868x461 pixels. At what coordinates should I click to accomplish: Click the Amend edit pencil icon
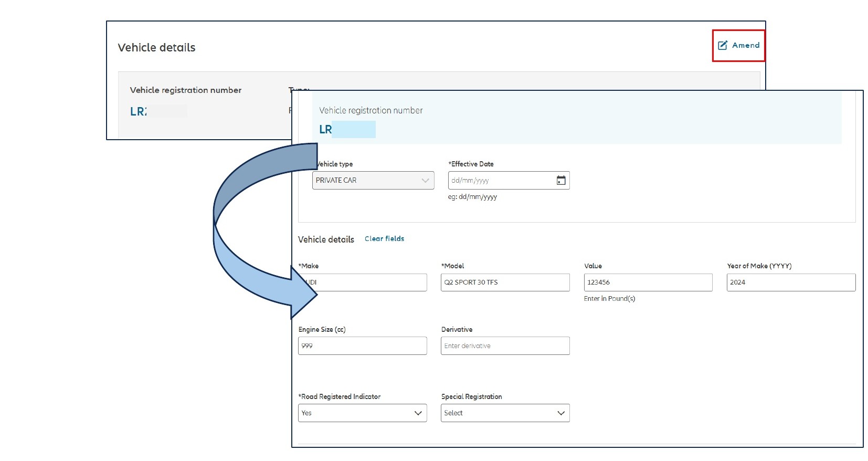point(723,45)
